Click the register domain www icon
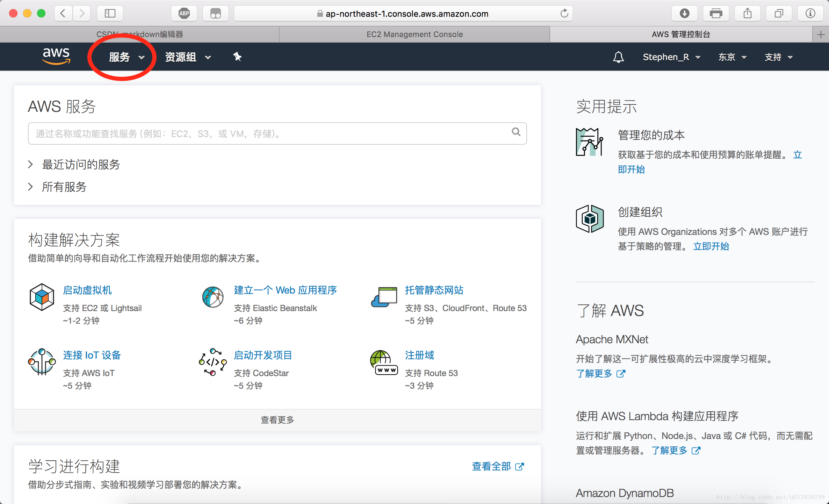The width and height of the screenshot is (829, 504). point(384,362)
